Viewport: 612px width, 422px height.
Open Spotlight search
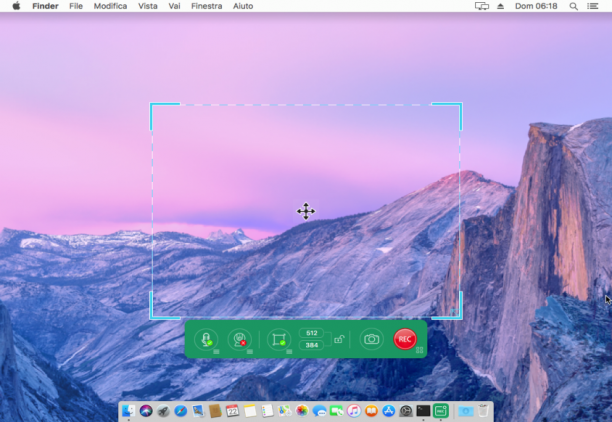[x=573, y=6]
